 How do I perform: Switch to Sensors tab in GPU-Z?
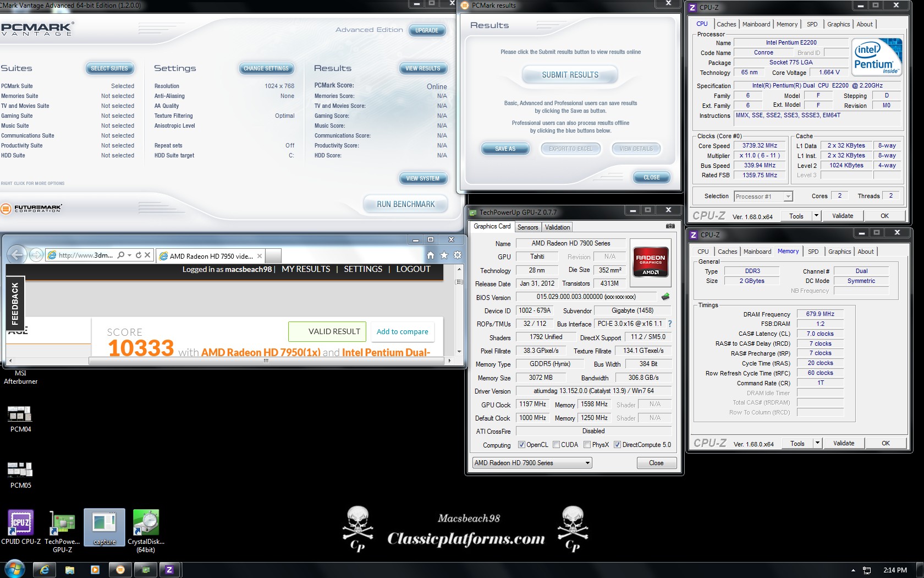point(528,227)
